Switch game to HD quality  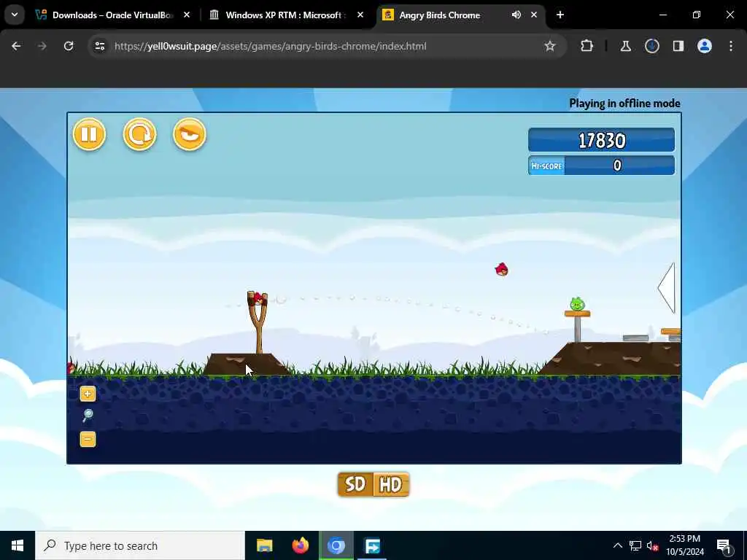pos(391,484)
